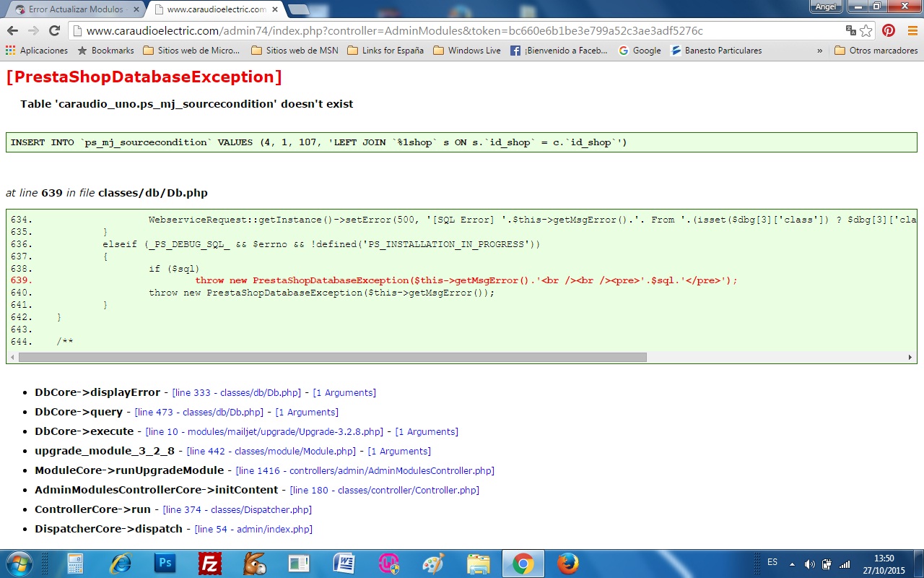Open line 333 - classes/db/Db.php link

coord(236,392)
